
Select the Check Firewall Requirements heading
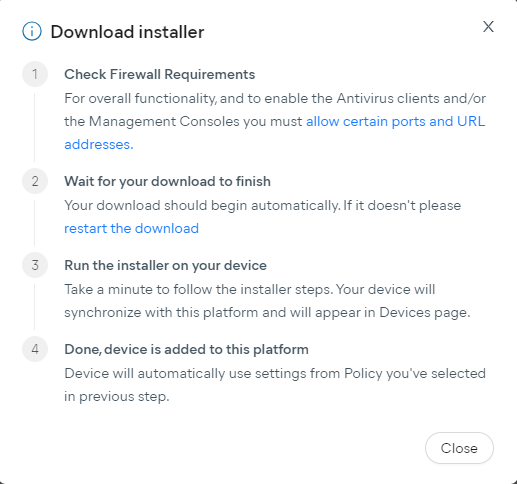160,74
